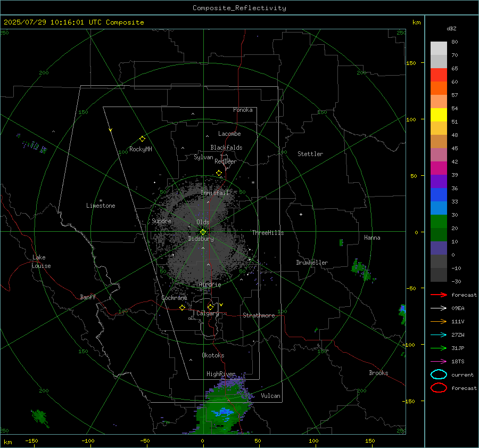Click the Blackfalds city label
The width and height of the screenshot is (479, 448).
click(226, 148)
